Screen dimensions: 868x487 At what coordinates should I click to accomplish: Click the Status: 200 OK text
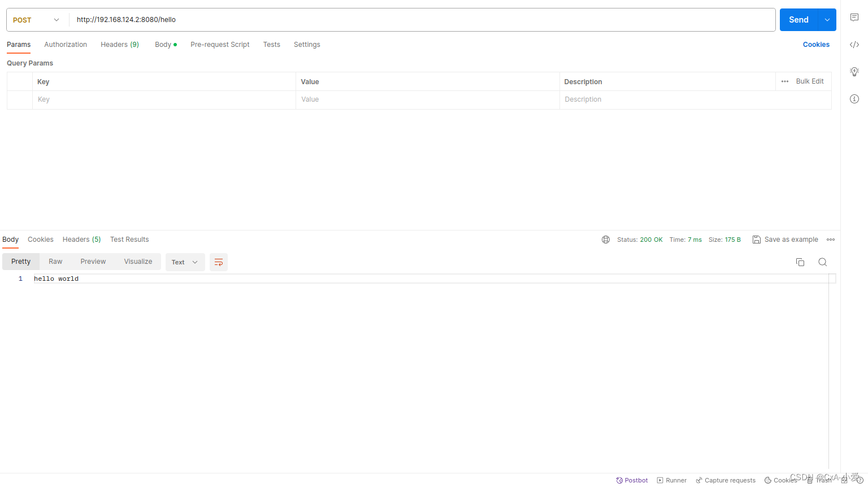coord(640,240)
